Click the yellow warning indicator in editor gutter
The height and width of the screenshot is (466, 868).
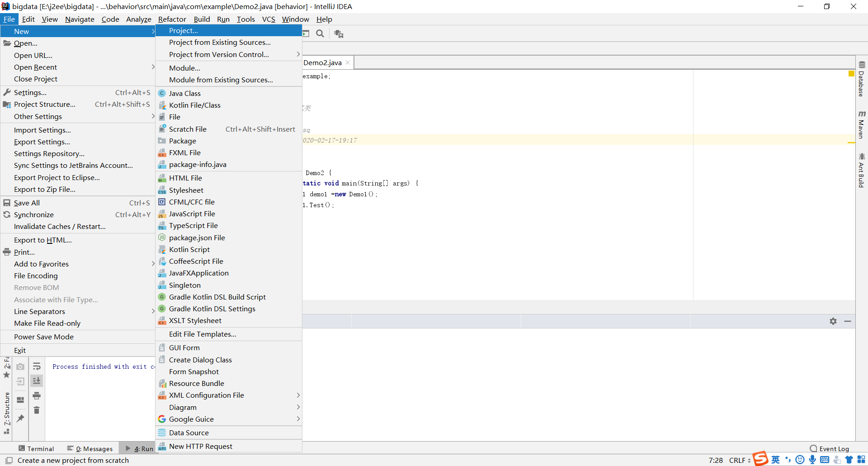pos(851,74)
